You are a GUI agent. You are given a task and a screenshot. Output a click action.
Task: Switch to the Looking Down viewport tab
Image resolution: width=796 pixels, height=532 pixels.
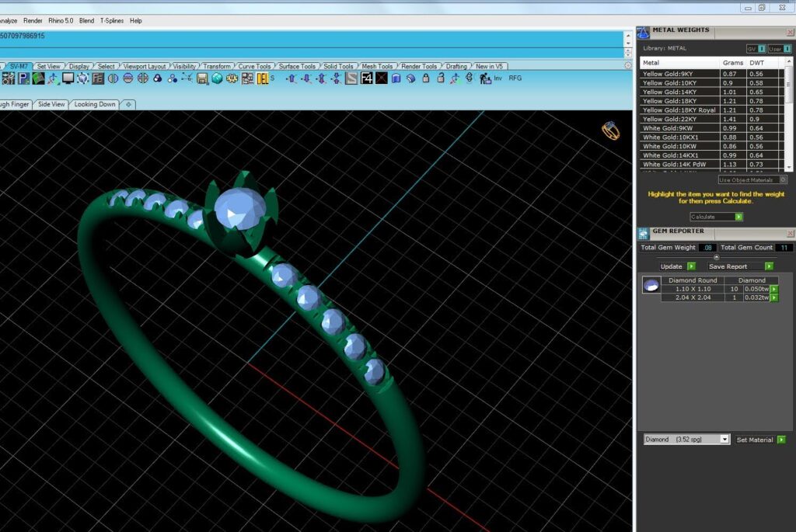pos(94,105)
